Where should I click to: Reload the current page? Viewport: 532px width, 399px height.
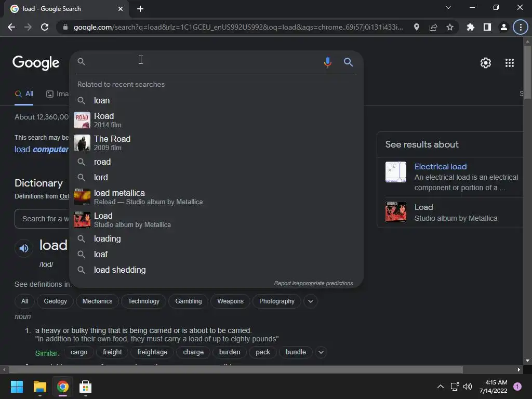click(x=45, y=27)
